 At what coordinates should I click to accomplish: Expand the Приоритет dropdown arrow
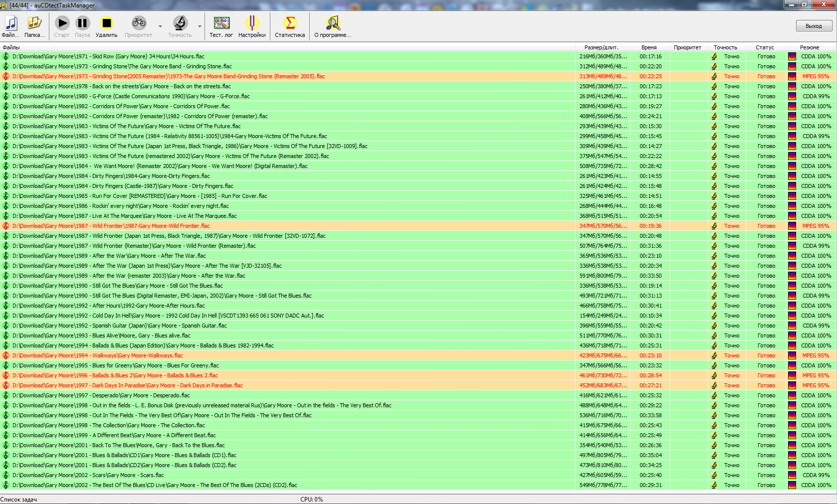[x=160, y=26]
